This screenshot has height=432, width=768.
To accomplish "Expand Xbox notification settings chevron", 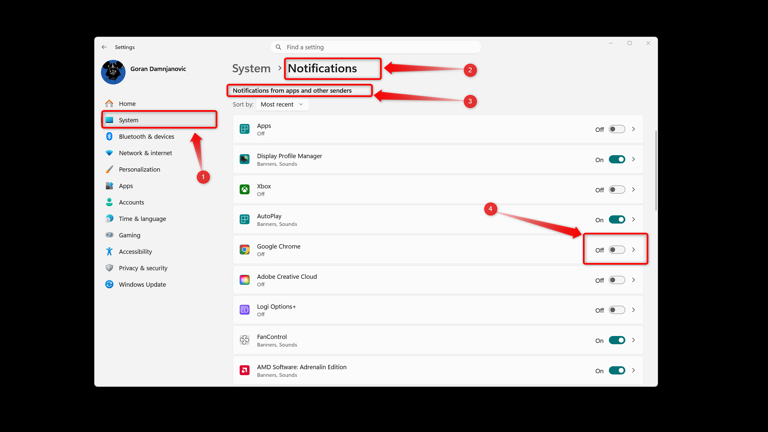I will click(633, 190).
